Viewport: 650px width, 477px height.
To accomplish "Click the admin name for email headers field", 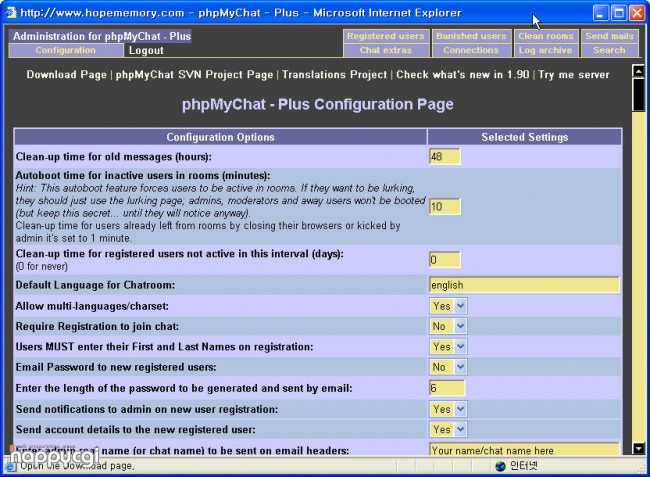I will click(524, 450).
